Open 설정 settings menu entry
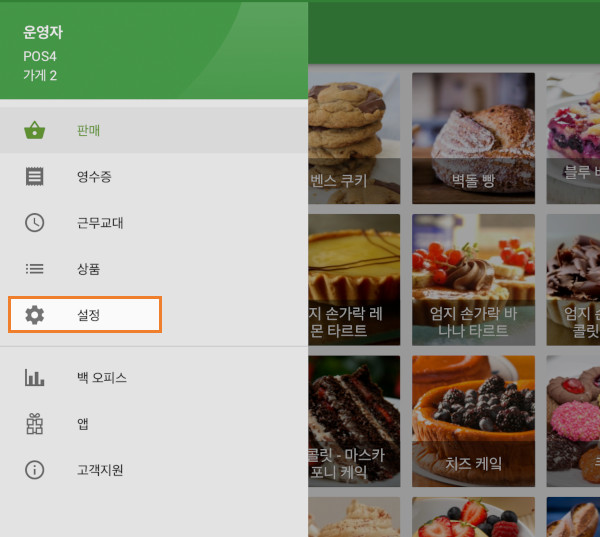Viewport: 600px width, 537px height. 85,314
